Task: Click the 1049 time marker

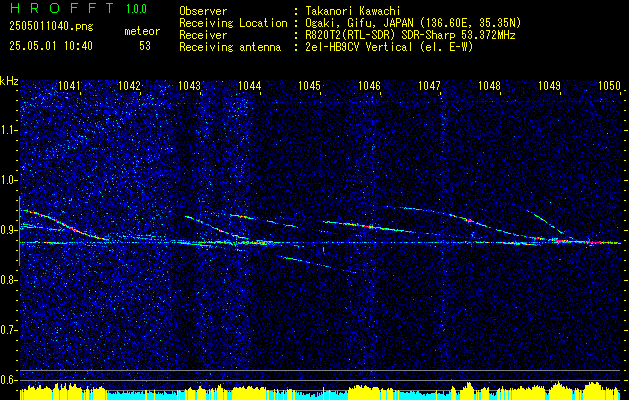Action: click(x=549, y=85)
